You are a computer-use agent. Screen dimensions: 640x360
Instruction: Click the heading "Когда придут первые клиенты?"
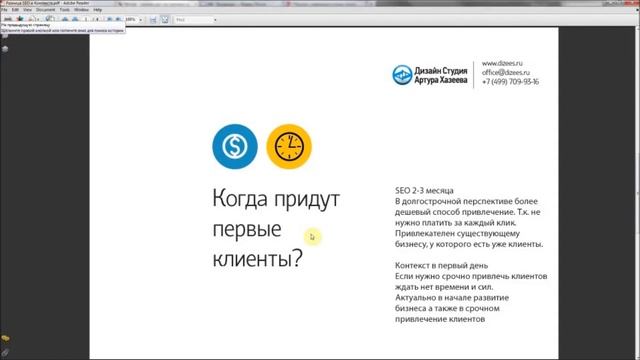pos(276,228)
